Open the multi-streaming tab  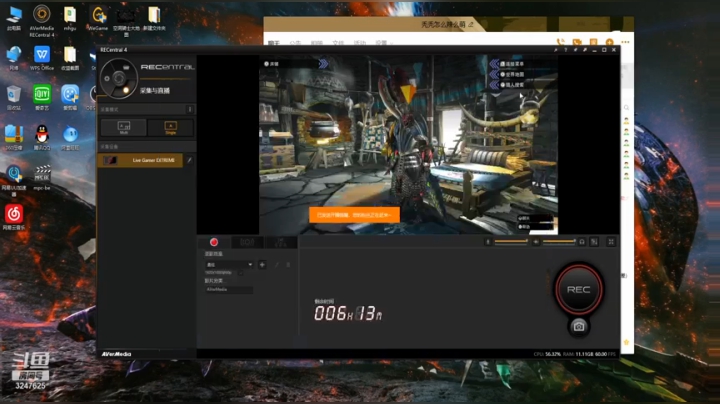click(x=281, y=242)
